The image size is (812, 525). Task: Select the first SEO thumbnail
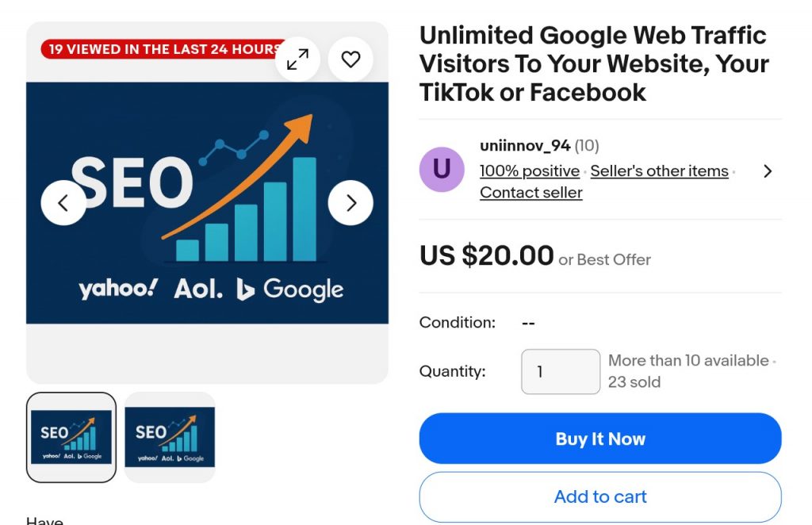click(71, 437)
